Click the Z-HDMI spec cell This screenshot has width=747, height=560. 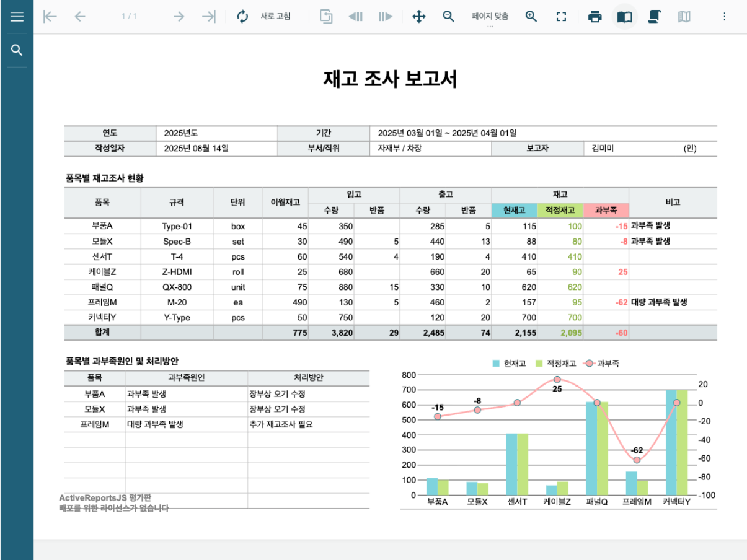pyautogui.click(x=177, y=272)
